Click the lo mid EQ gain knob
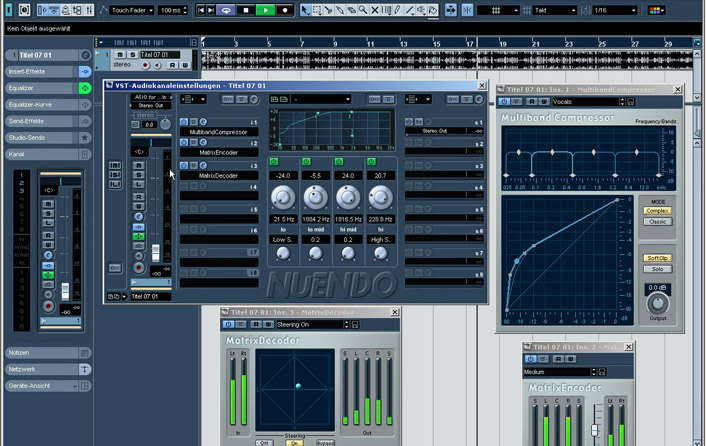The width and height of the screenshot is (706, 446). (315, 197)
